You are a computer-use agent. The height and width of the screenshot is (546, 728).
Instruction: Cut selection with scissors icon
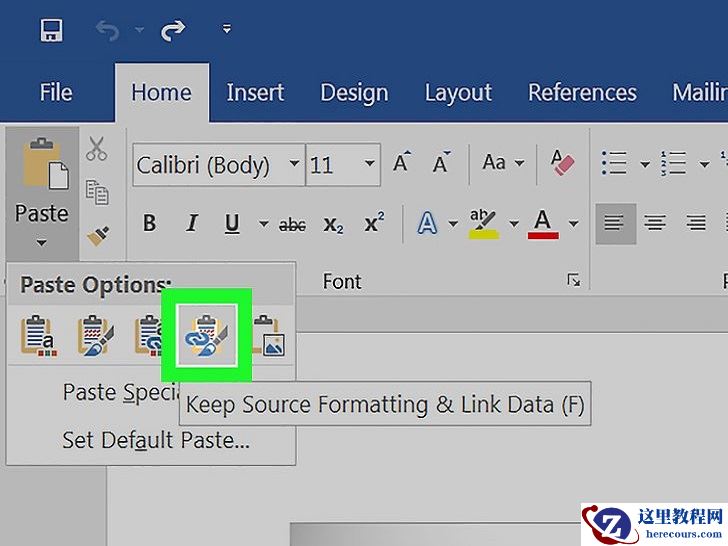pyautogui.click(x=97, y=149)
